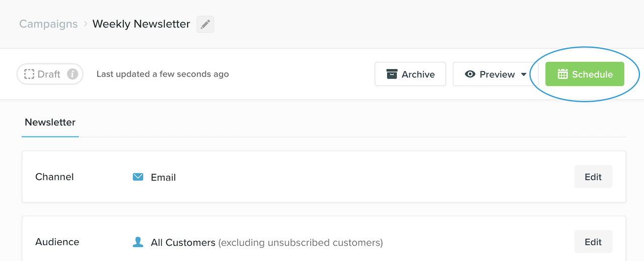
Task: Click the Weekly Newsletter campaign title
Action: 141,24
